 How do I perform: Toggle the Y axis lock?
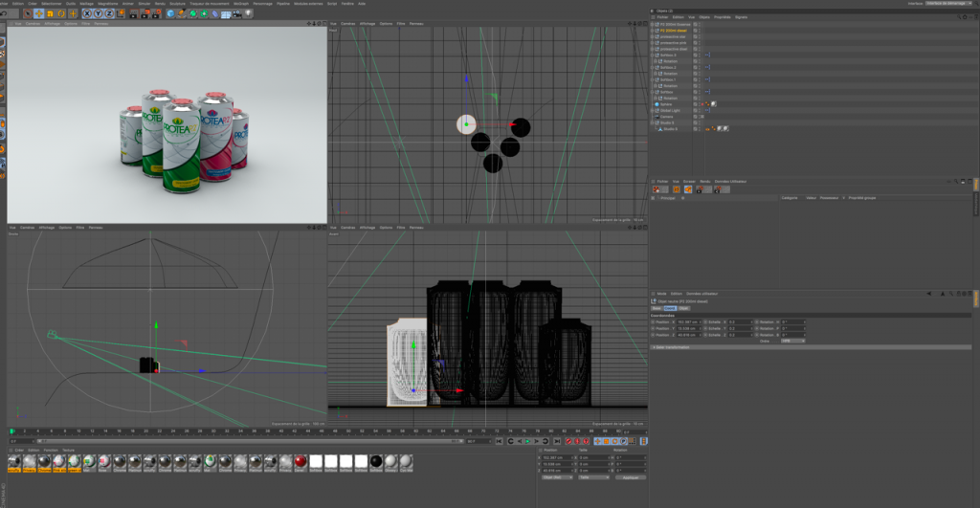click(x=99, y=13)
